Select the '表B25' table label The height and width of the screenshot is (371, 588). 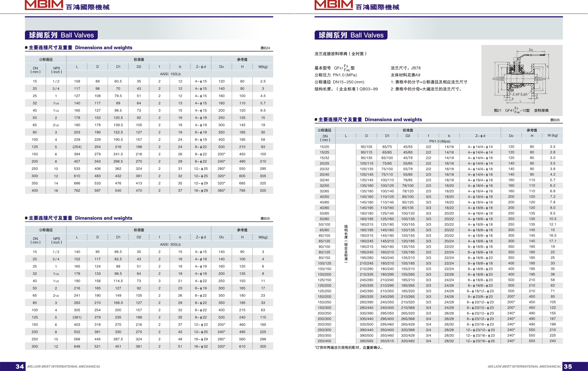tap(265, 219)
